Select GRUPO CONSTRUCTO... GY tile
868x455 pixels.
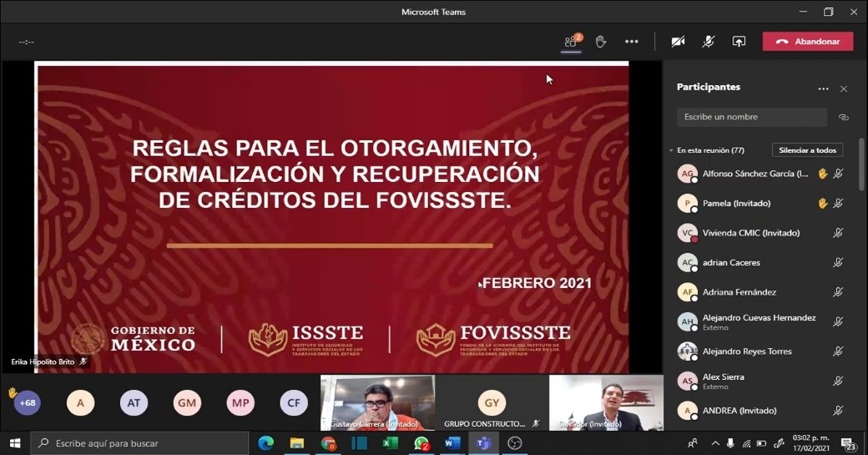[x=492, y=402]
